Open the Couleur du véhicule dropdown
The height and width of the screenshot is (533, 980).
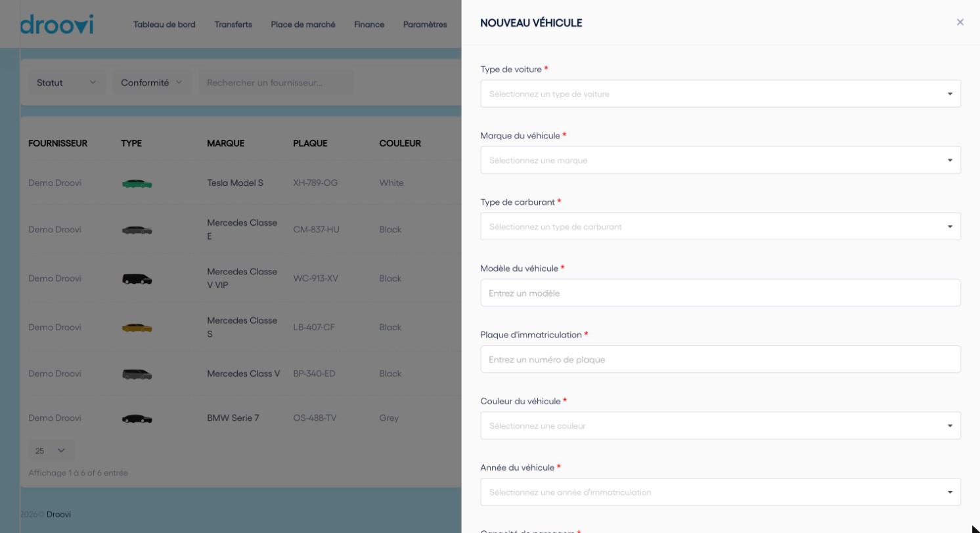pos(721,425)
